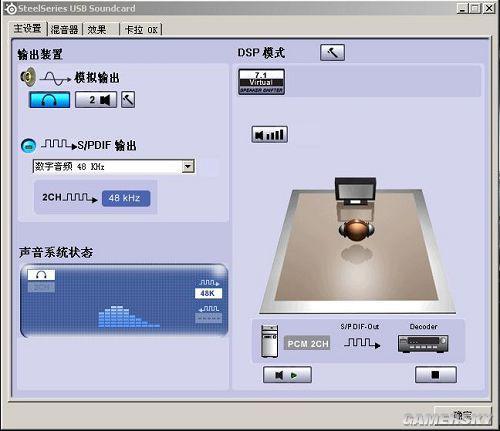Toggle 7.1 Virtual Speaker Shifter

[x=262, y=82]
